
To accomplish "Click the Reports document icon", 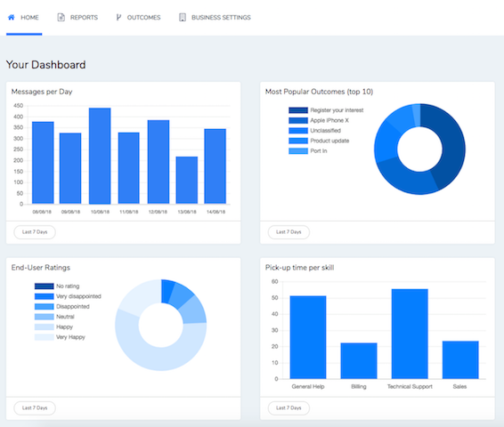I will (x=61, y=17).
